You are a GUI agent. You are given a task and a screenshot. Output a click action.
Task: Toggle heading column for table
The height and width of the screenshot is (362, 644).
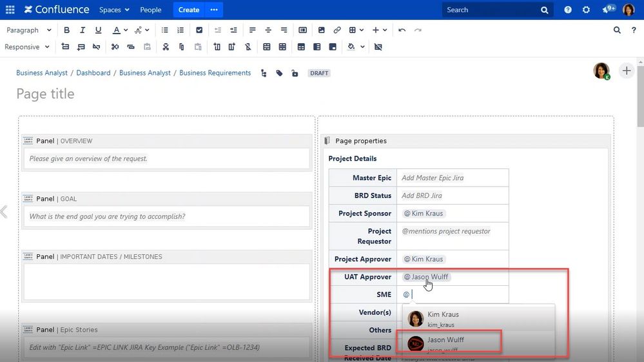coord(317,47)
